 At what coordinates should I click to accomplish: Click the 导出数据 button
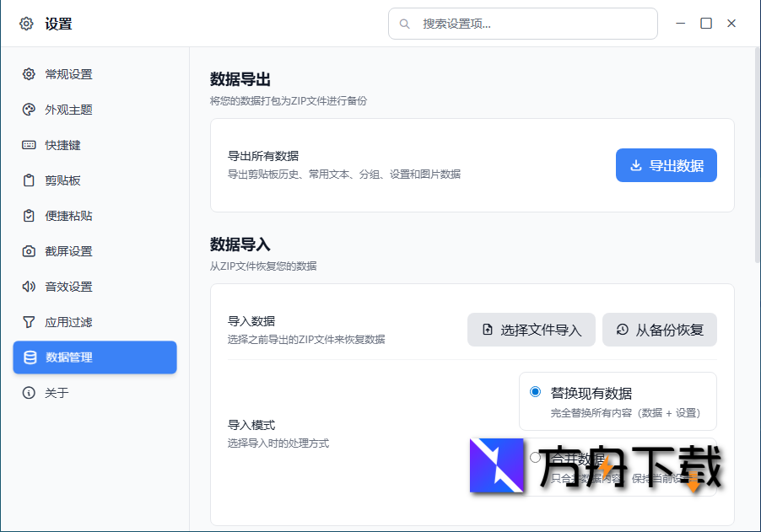pos(666,165)
